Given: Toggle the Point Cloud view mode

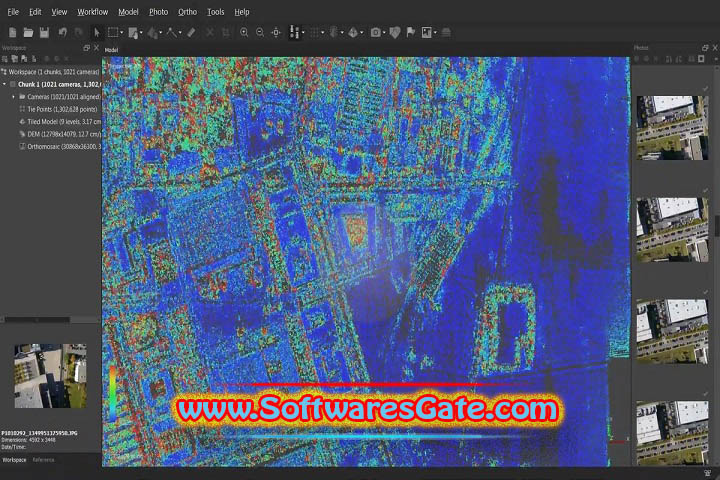Looking at the screenshot, I should coord(315,32).
